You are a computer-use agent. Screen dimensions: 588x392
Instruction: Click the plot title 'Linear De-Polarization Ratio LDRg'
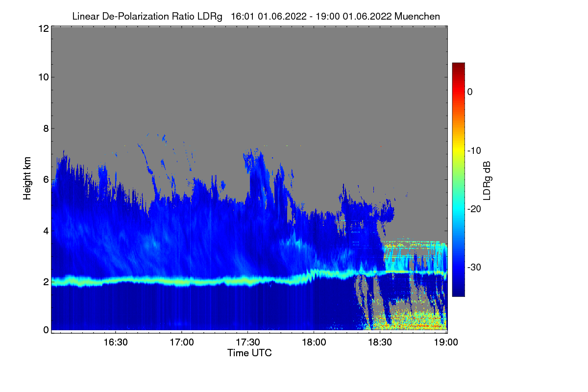147,16
